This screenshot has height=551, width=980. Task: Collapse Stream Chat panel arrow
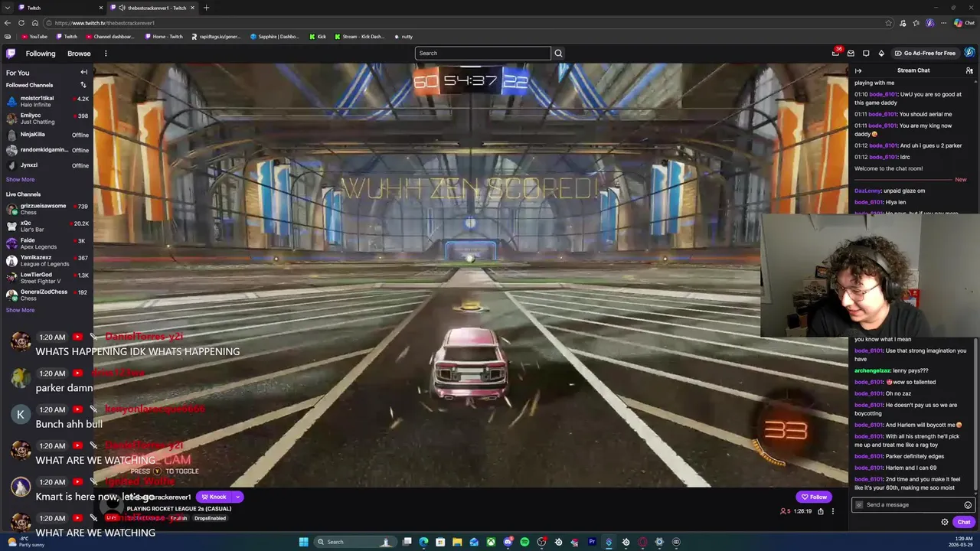(x=858, y=70)
